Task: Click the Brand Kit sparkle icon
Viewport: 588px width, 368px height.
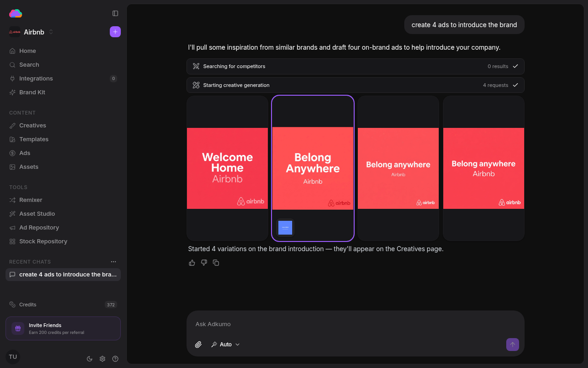Action: click(12, 92)
